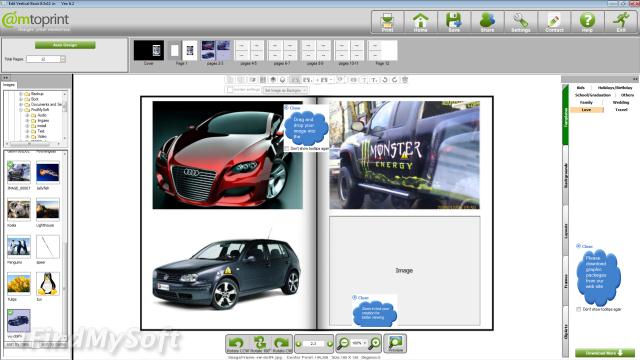
Task: Select the Close radio on the download tooltip
Action: (x=578, y=246)
